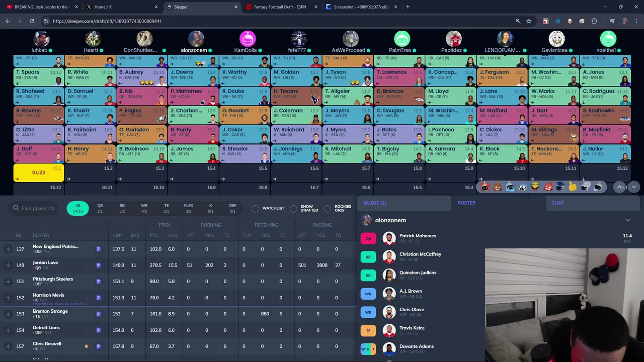This screenshot has width=644, height=362.
Task: Add Brenton Strange to the queue
Action: pyautogui.click(x=8, y=314)
